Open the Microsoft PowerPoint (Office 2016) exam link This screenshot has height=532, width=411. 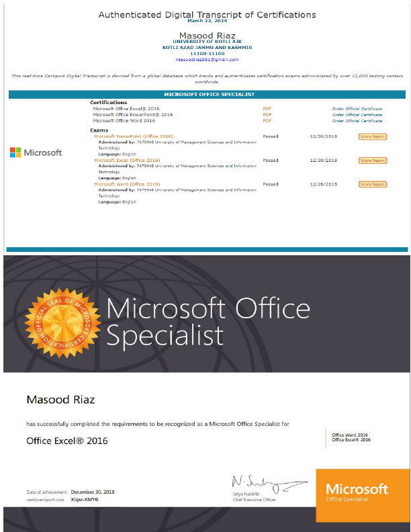pyautogui.click(x=134, y=136)
